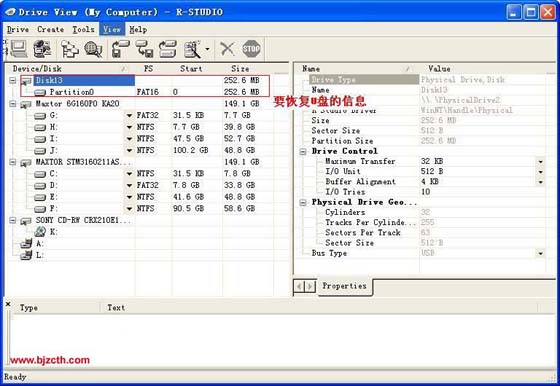Select the D: volume row

[146, 185]
